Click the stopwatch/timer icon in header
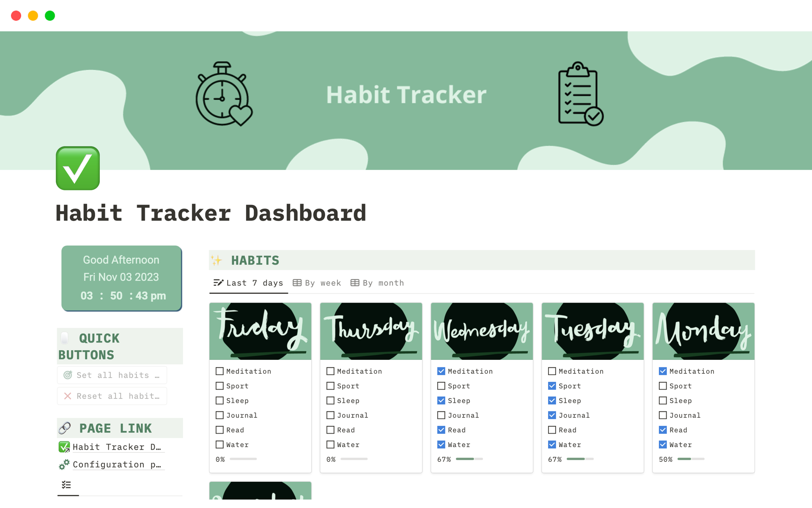Image resolution: width=812 pixels, height=508 pixels. (x=224, y=95)
